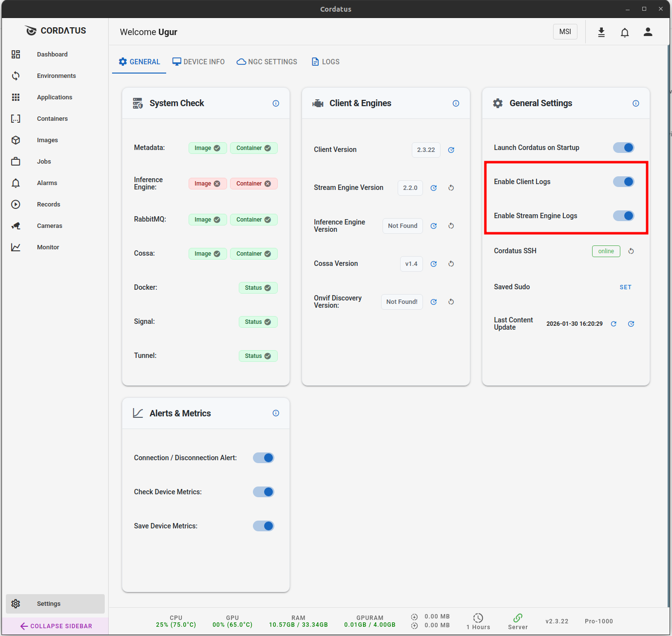The width and height of the screenshot is (672, 636).
Task: Refresh the Client Version
Action: click(x=451, y=150)
